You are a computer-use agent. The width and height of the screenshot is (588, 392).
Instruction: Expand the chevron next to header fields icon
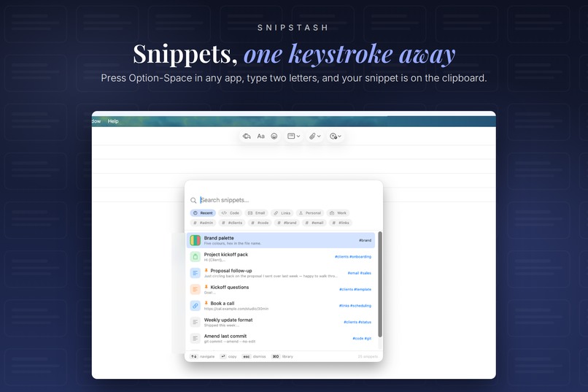point(298,137)
